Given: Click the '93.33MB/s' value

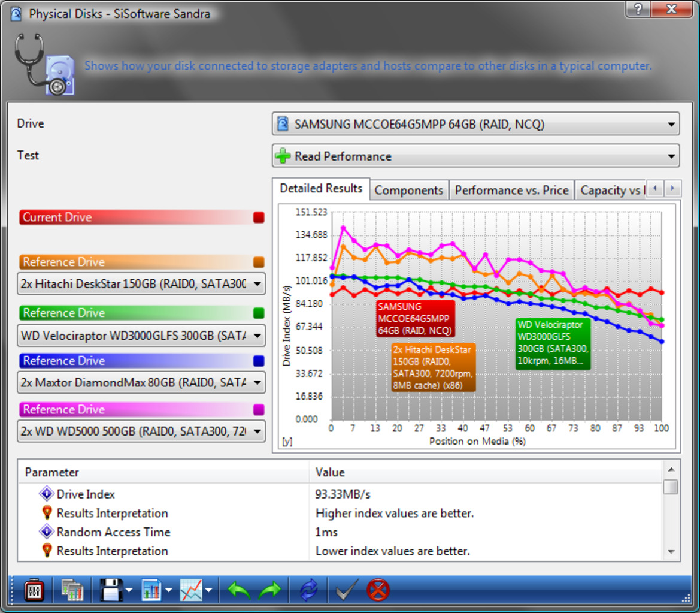Looking at the screenshot, I should click(x=343, y=494).
